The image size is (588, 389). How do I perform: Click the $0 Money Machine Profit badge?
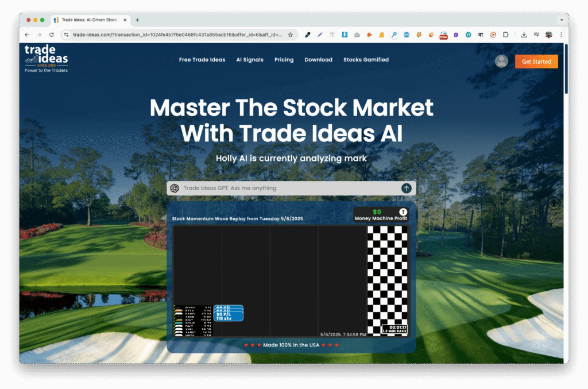(381, 214)
